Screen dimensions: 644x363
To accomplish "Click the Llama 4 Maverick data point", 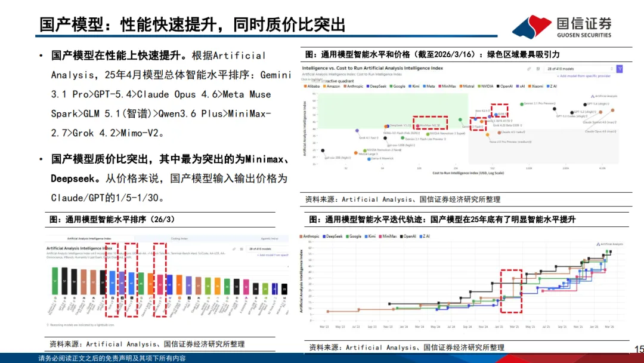I will [x=369, y=159].
